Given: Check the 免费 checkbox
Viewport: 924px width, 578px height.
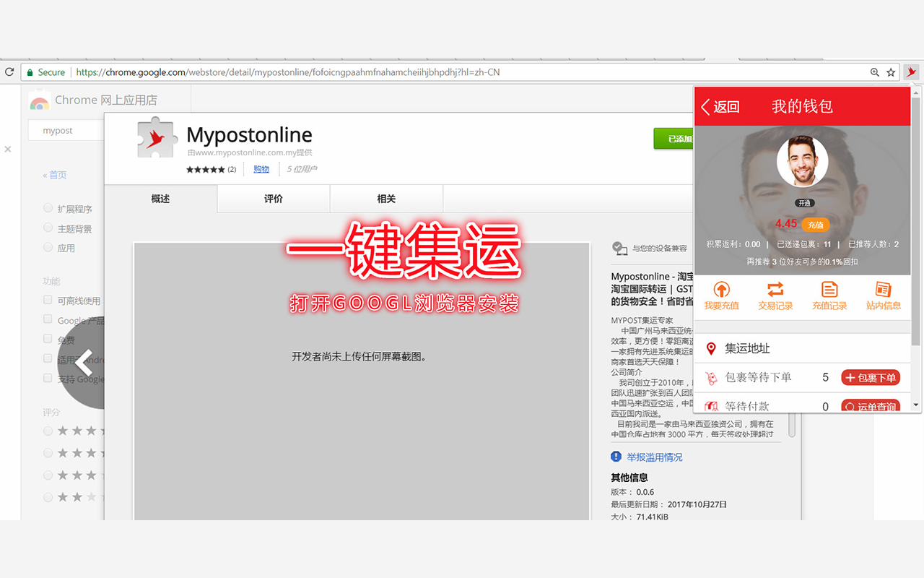Looking at the screenshot, I should click(48, 339).
